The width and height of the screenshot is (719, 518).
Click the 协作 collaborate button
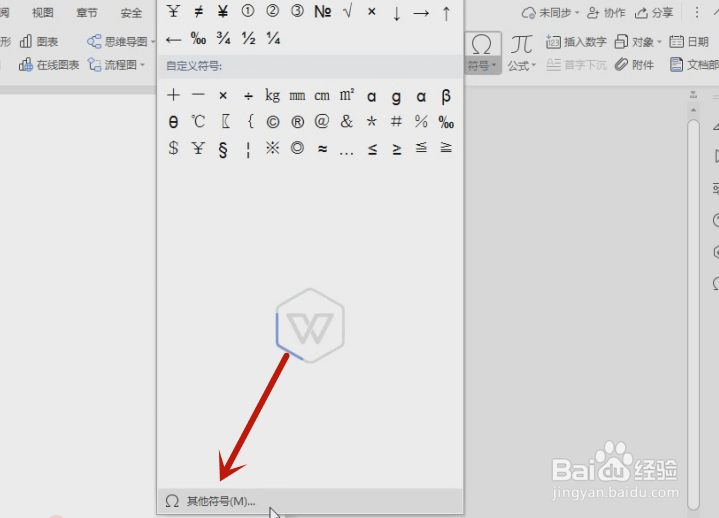606,13
